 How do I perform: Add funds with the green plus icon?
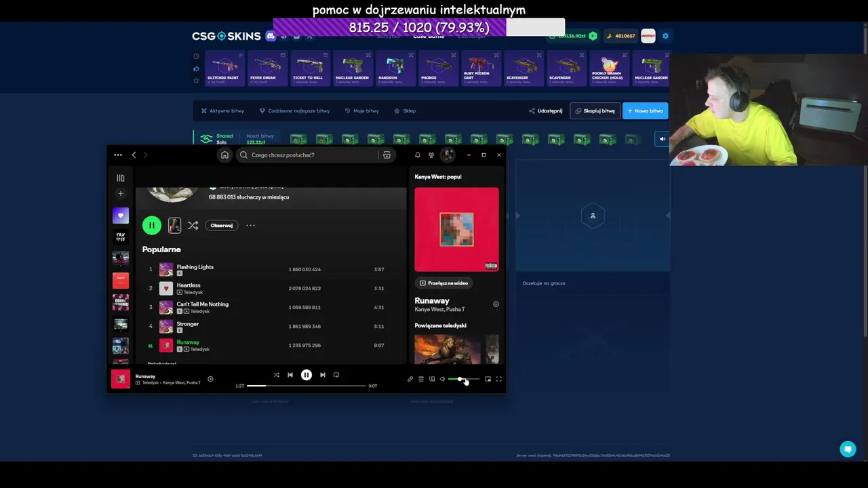tap(593, 36)
